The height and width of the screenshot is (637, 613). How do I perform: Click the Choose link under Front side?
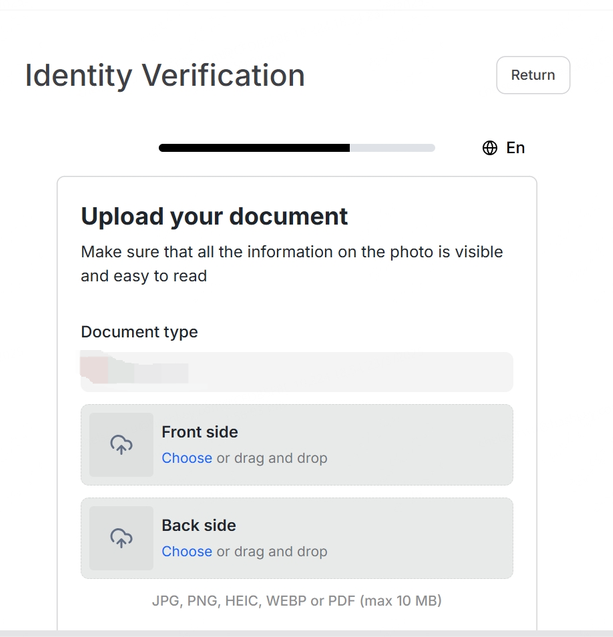(187, 458)
